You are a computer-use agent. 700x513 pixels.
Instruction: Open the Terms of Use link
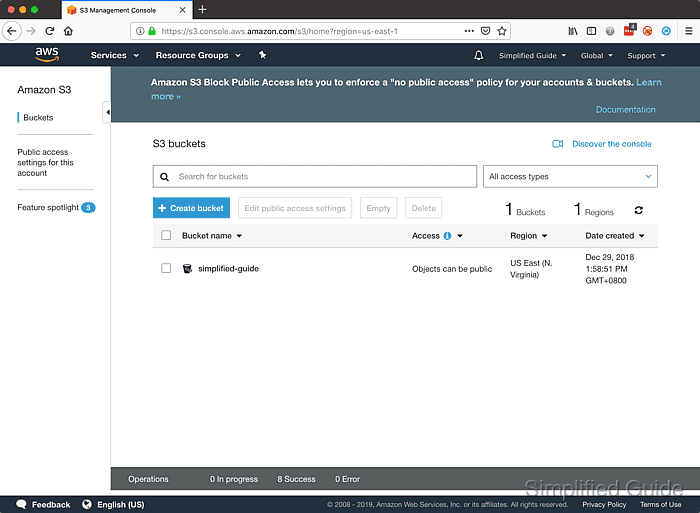tap(660, 505)
